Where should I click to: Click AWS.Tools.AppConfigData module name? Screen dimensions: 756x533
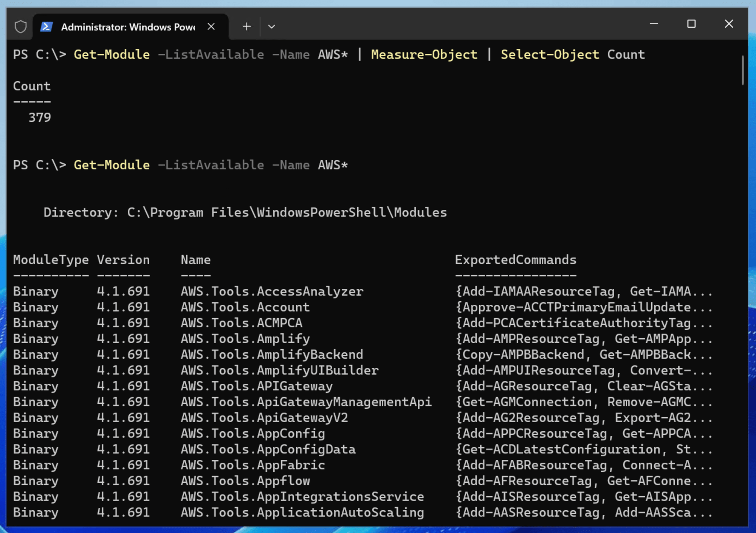tap(268, 449)
